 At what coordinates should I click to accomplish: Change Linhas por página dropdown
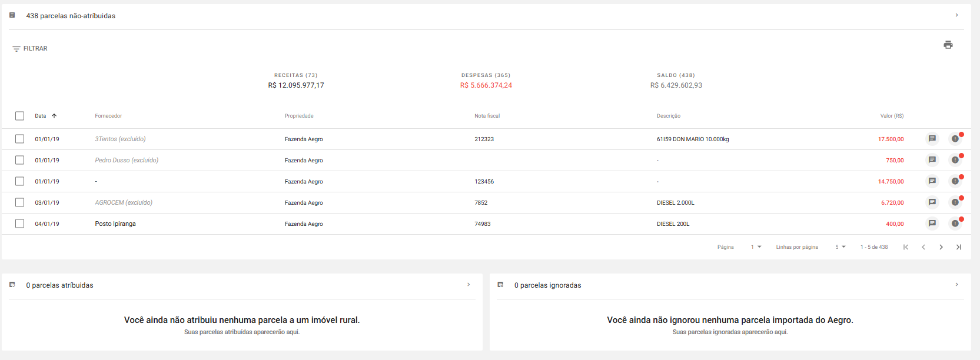point(840,247)
